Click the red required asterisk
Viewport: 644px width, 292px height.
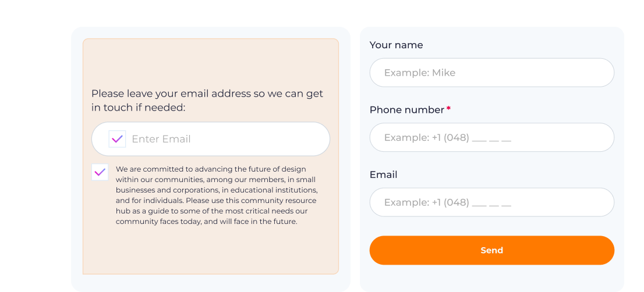click(x=448, y=109)
